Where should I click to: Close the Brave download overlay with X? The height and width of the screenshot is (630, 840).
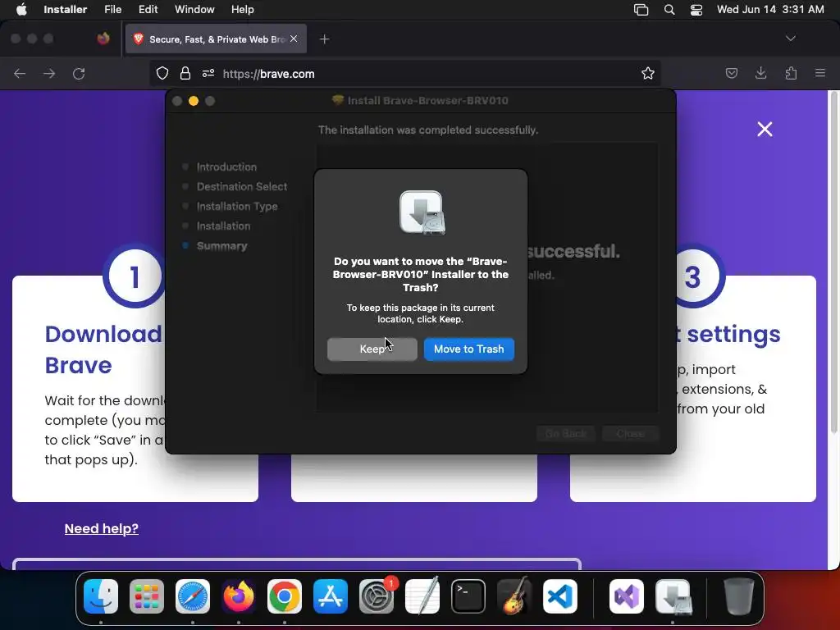coord(765,129)
